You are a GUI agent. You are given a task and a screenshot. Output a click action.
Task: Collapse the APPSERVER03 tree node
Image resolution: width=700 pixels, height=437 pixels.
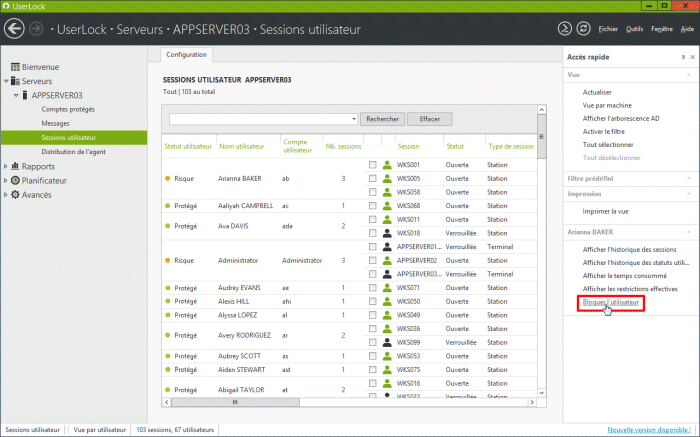coord(16,95)
